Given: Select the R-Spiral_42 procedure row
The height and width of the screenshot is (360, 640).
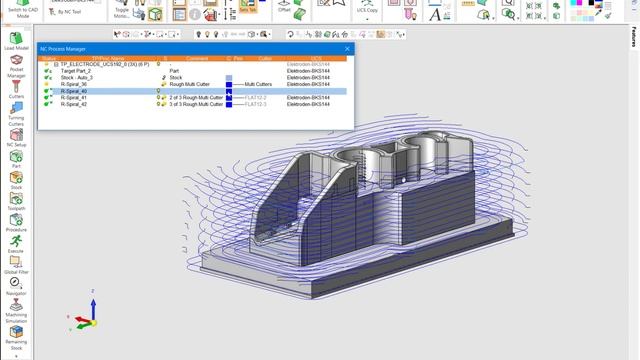Looking at the screenshot, I should tap(192, 104).
